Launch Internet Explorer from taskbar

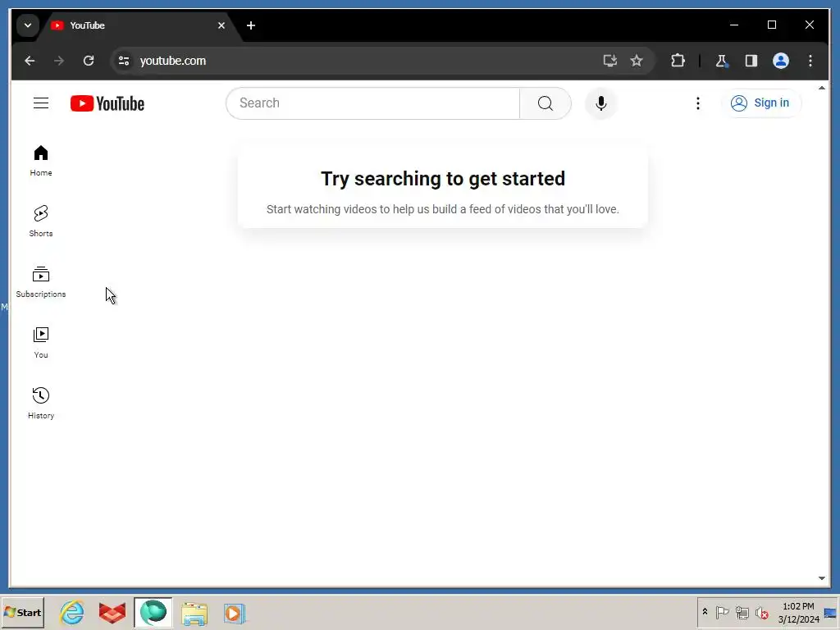(x=72, y=613)
